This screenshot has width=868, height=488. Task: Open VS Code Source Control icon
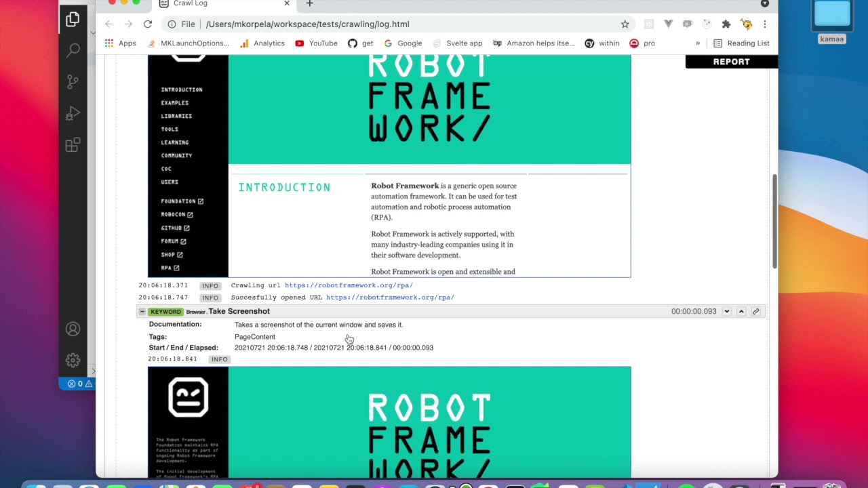(73, 82)
